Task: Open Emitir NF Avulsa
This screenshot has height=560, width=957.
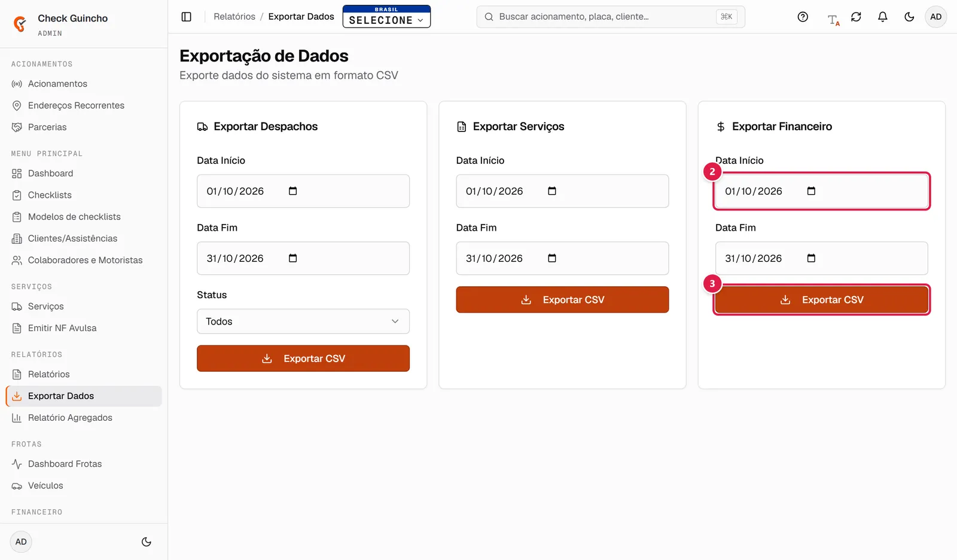Action: (84, 328)
